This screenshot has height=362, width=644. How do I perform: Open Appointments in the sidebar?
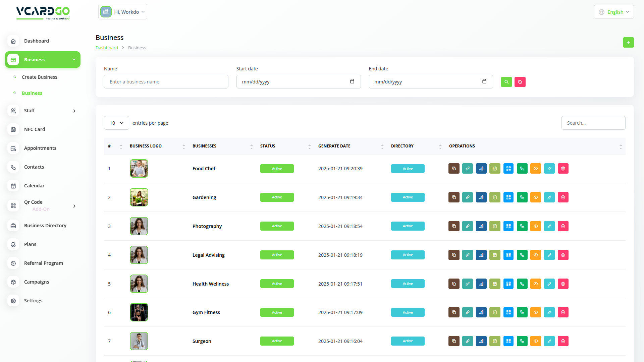[x=40, y=148]
